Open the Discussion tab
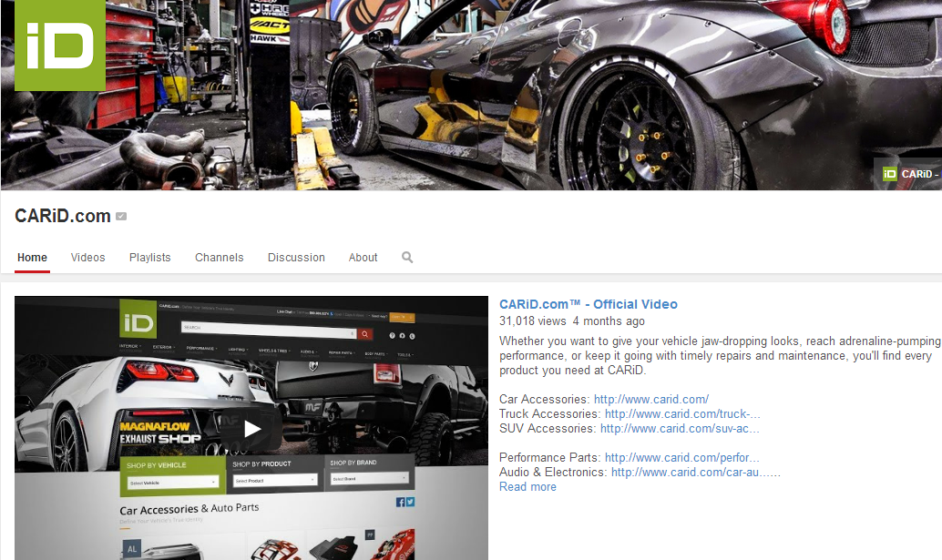 click(296, 258)
